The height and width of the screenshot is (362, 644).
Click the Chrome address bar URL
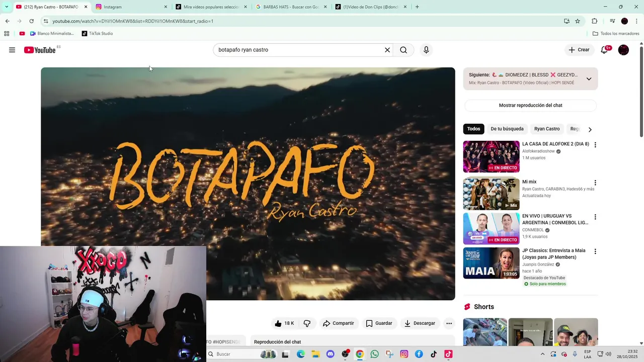coord(133,21)
